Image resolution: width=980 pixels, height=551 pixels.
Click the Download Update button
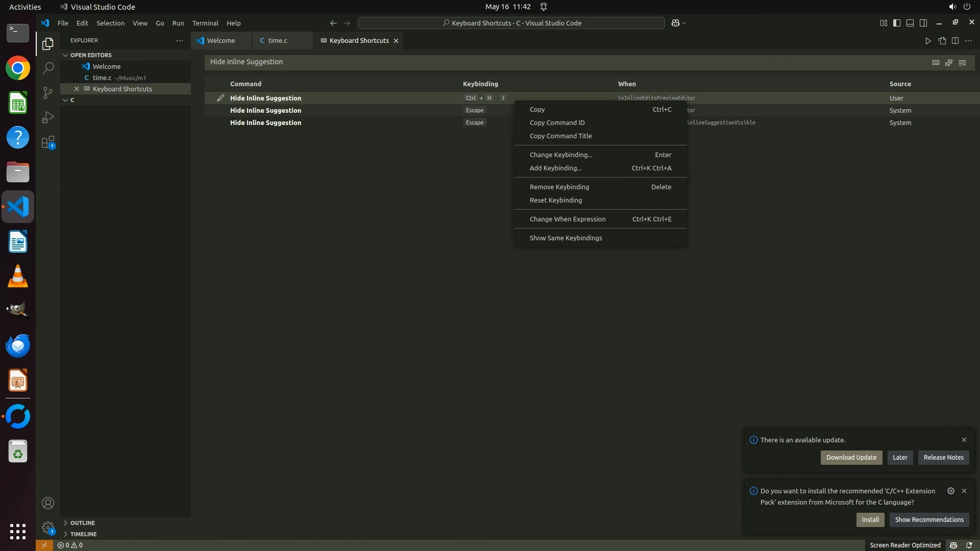click(851, 457)
